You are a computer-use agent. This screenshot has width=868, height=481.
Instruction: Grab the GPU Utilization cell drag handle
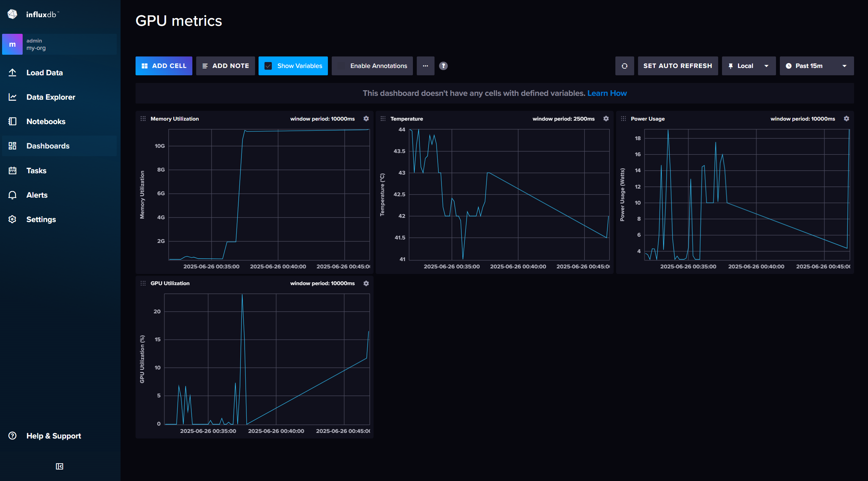(143, 283)
